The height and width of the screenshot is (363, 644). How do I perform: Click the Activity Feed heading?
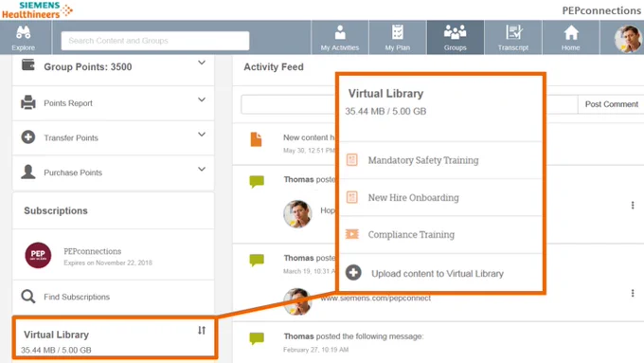click(274, 67)
